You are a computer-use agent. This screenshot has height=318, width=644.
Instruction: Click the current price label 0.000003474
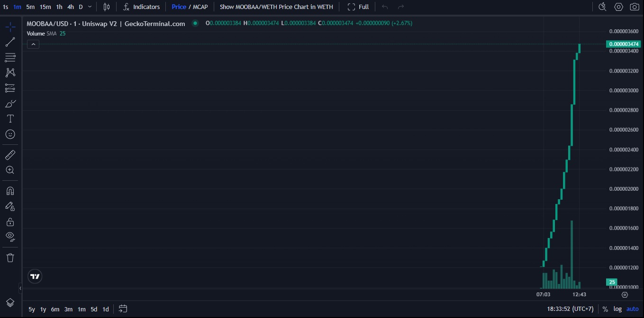click(624, 44)
